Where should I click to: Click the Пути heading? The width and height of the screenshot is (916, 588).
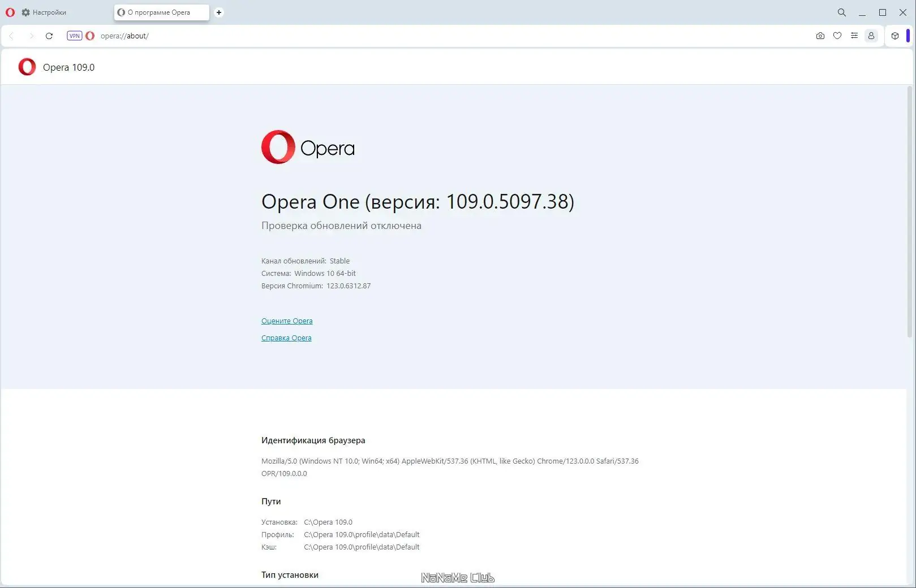tap(271, 501)
